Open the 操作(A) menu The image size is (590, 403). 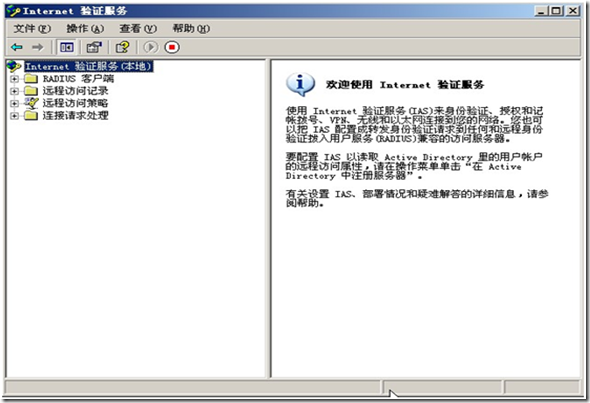click(x=85, y=29)
